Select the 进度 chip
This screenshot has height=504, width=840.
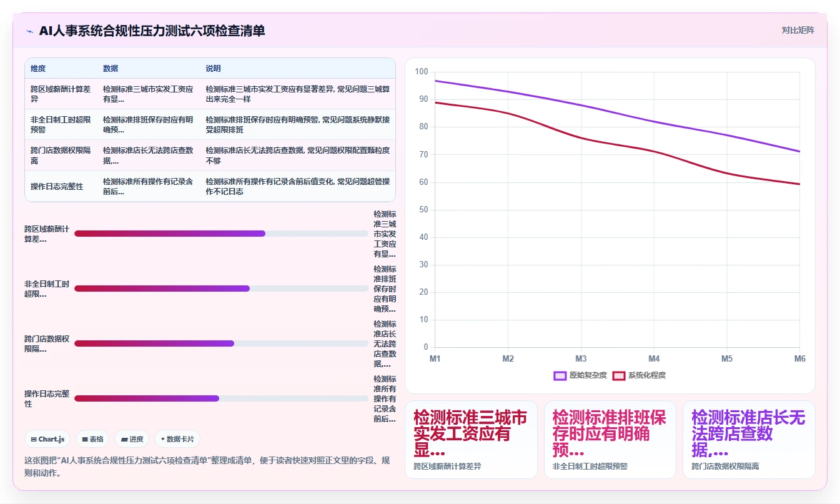tap(132, 439)
